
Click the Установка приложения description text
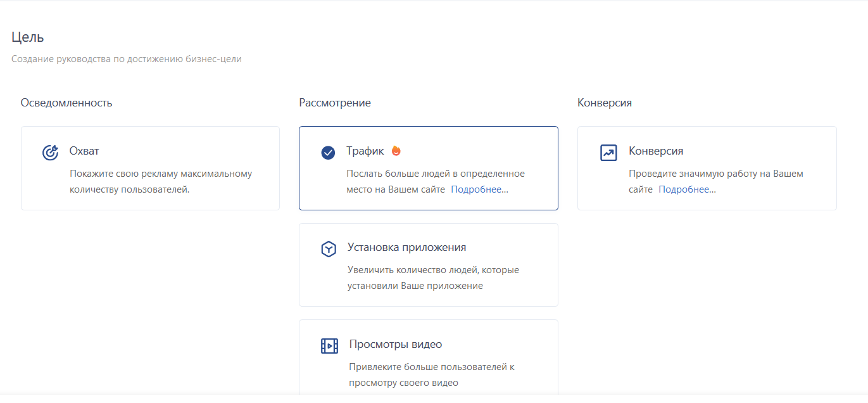tap(433, 278)
